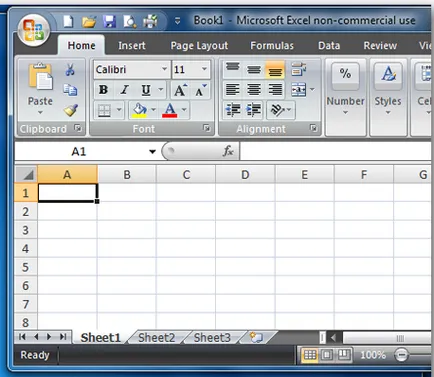Expand the Fill Color dropdown arrow

coord(153,109)
